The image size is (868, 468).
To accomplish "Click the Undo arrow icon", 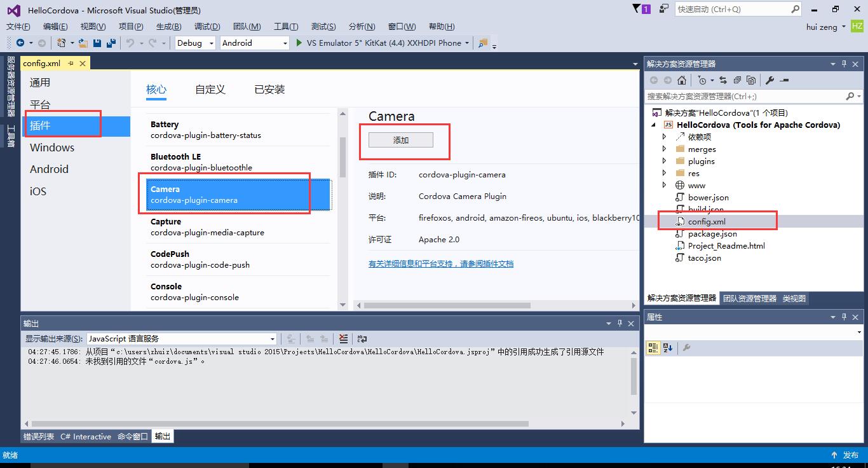I will pyautogui.click(x=130, y=43).
